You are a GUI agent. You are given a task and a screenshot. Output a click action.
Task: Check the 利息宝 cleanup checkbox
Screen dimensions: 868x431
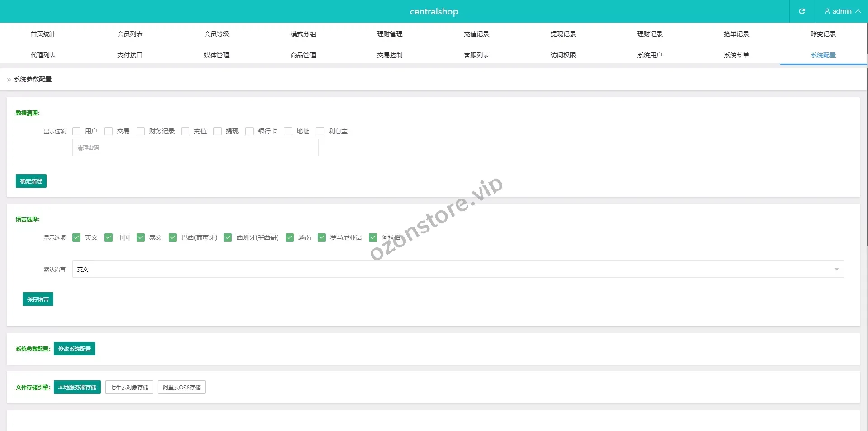[320, 131]
